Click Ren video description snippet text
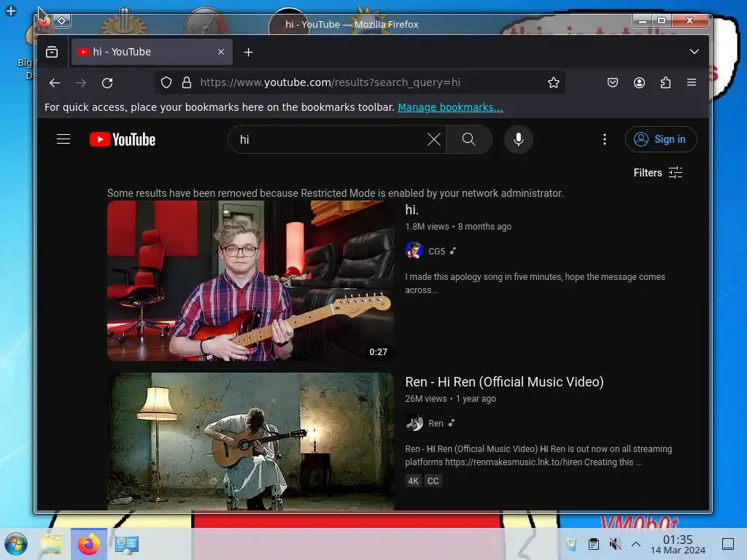 [x=538, y=455]
